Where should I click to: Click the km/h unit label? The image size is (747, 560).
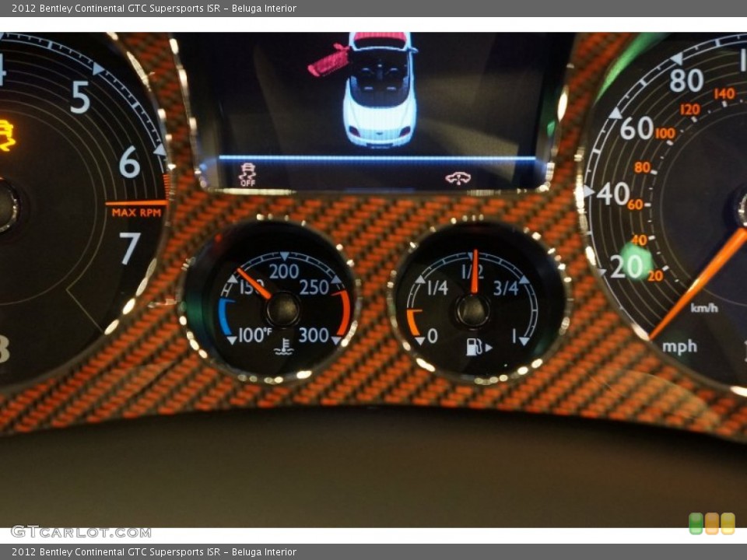coord(704,308)
